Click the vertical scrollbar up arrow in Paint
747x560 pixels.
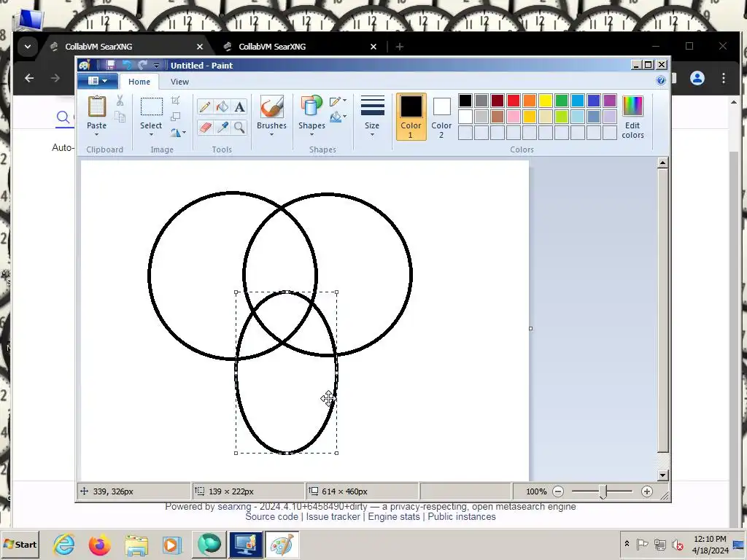[662, 163]
